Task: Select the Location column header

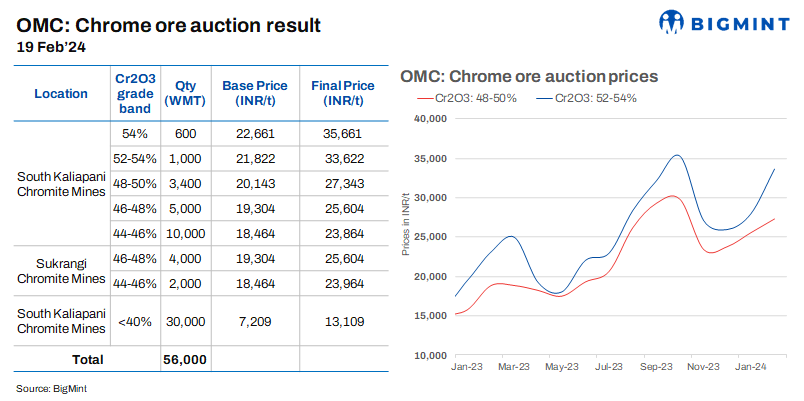Action: click(x=61, y=93)
